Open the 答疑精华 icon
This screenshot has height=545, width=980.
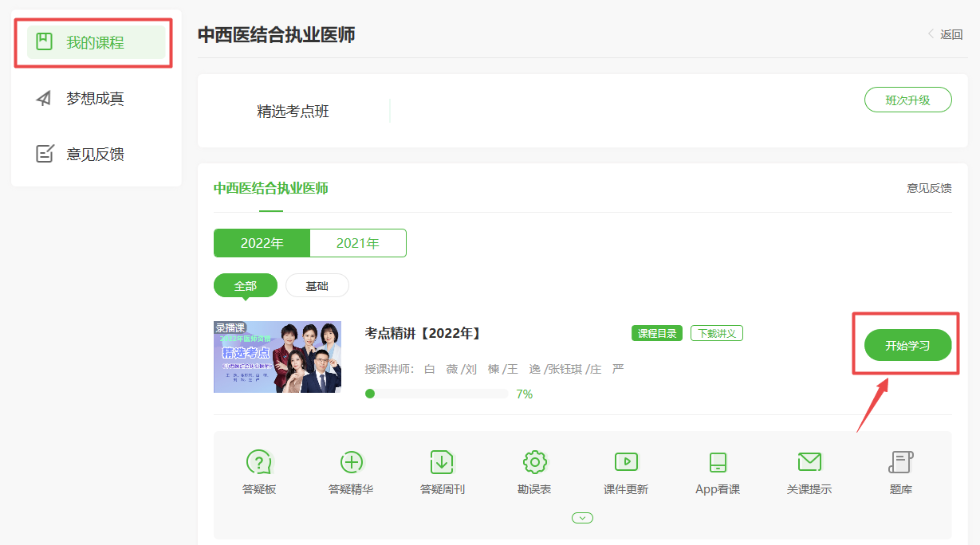click(351, 462)
